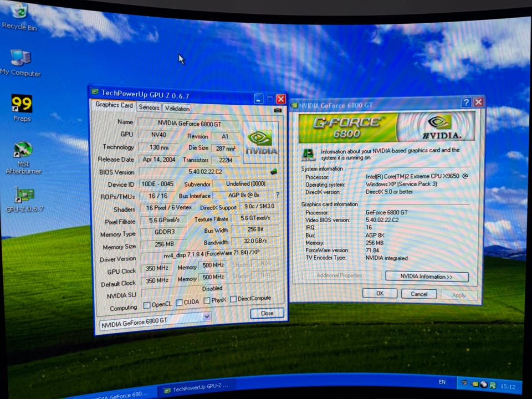This screenshot has height=399, width=532.
Task: Click the GPU-Z screenshot camera icon
Action: (278, 110)
